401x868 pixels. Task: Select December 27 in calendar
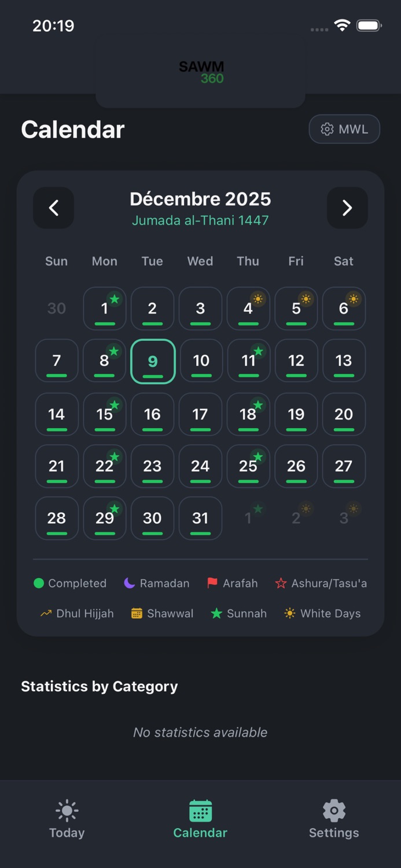[x=344, y=466]
